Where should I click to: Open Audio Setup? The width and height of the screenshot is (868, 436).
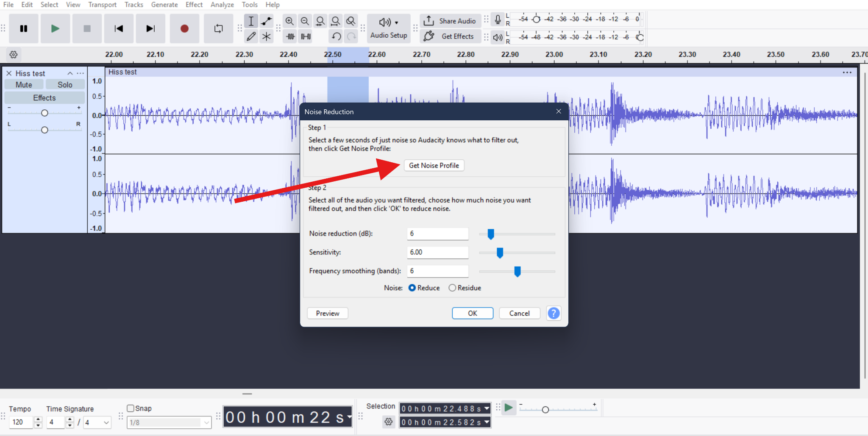[x=388, y=28]
